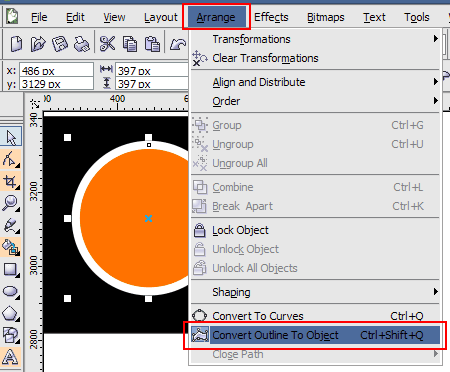This screenshot has width=450, height=372.
Task: Open the View menu
Action: pyautogui.click(x=114, y=17)
